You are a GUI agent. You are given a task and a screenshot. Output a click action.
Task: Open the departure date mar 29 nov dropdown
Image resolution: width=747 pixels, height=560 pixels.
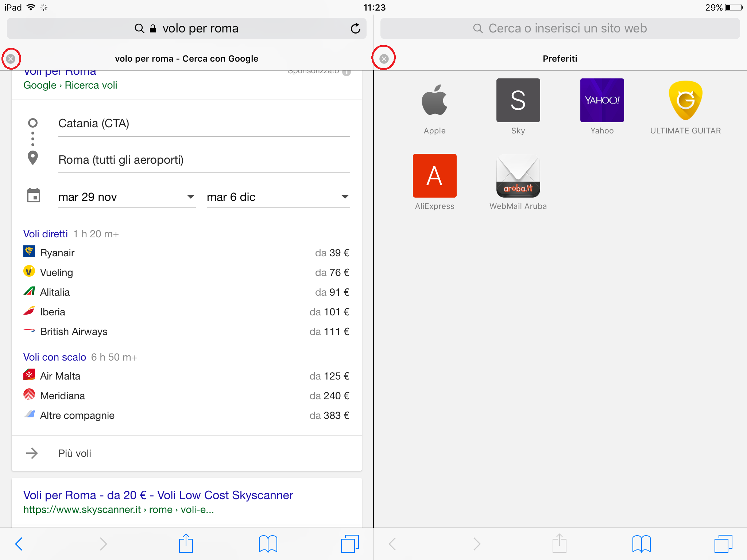point(127,197)
